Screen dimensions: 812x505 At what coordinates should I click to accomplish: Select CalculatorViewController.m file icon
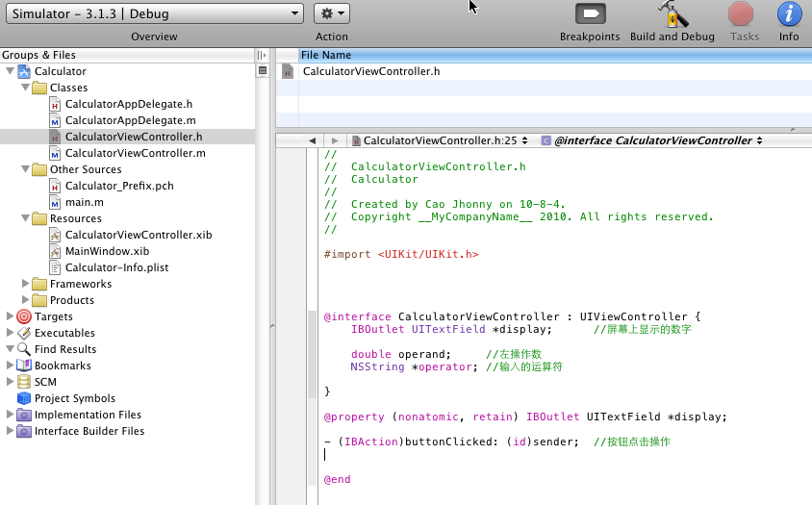pyautogui.click(x=55, y=153)
